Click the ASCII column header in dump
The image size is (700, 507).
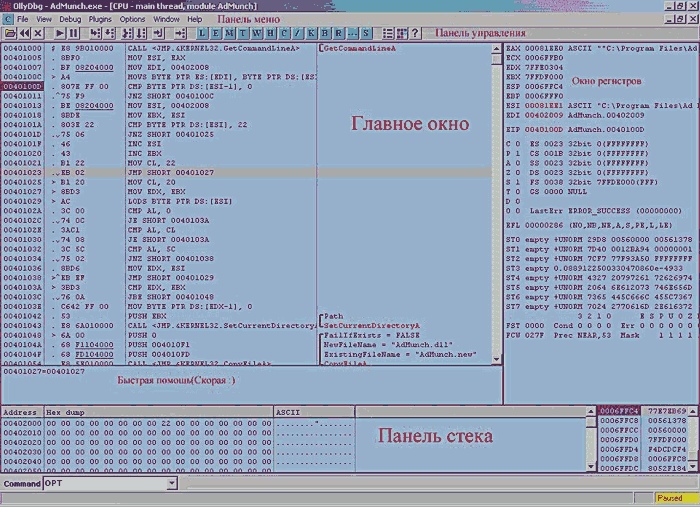[289, 411]
